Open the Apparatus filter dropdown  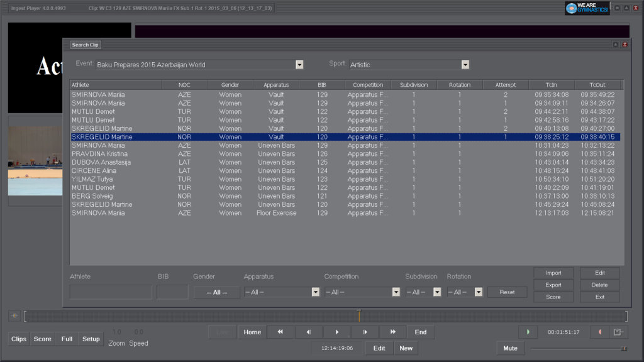tap(315, 292)
